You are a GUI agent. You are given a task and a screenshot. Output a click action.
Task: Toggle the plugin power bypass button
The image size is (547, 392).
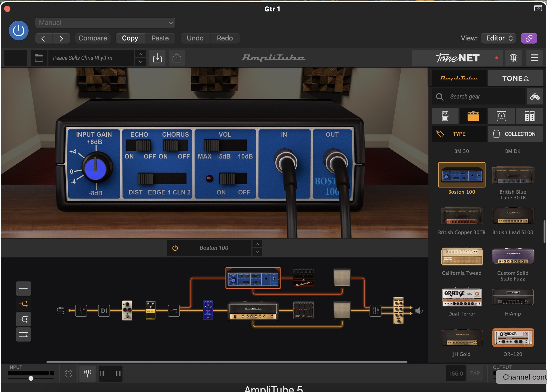point(19,31)
